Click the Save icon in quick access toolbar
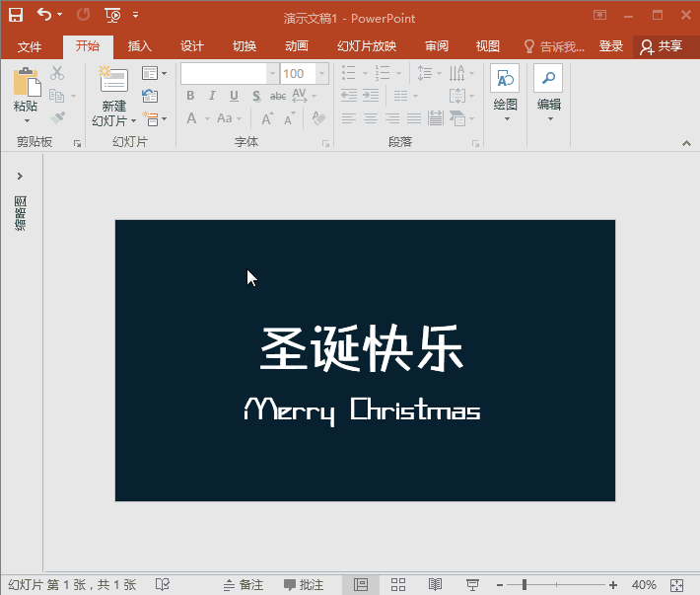700x595 pixels. pyautogui.click(x=16, y=15)
